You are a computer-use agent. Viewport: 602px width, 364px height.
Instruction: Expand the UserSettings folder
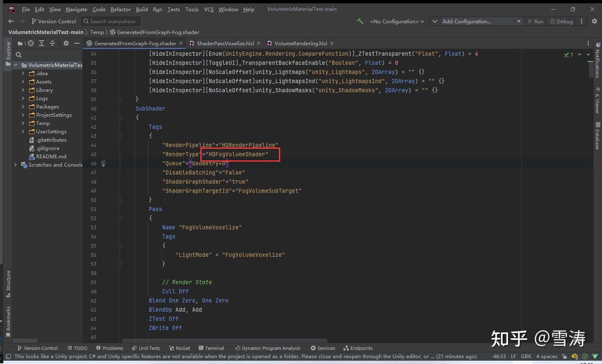coord(23,132)
